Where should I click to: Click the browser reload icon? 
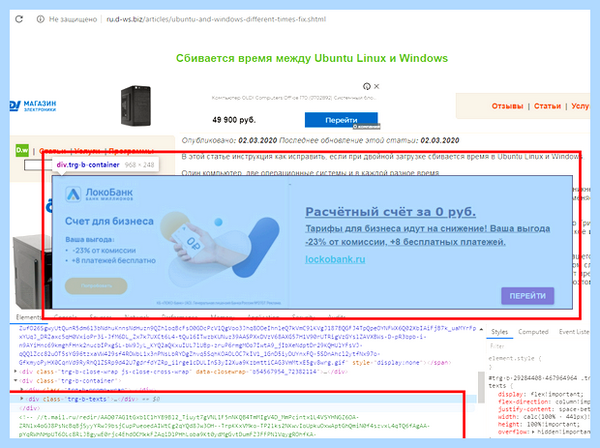pyautogui.click(x=19, y=19)
